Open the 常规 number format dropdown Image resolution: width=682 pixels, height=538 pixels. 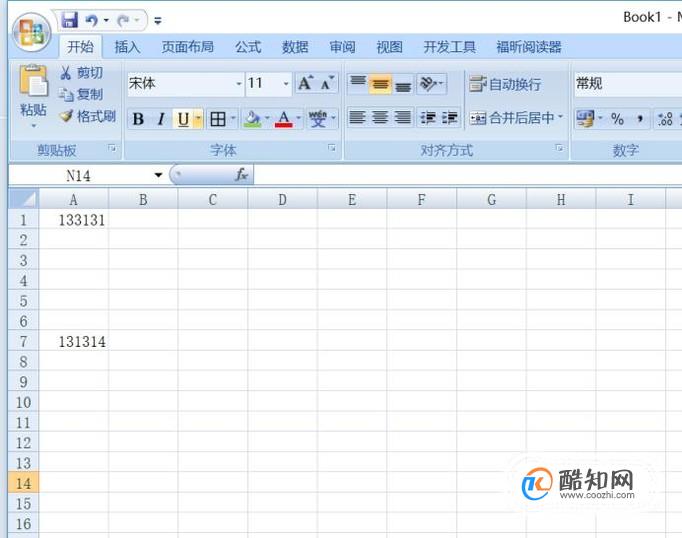(x=628, y=84)
